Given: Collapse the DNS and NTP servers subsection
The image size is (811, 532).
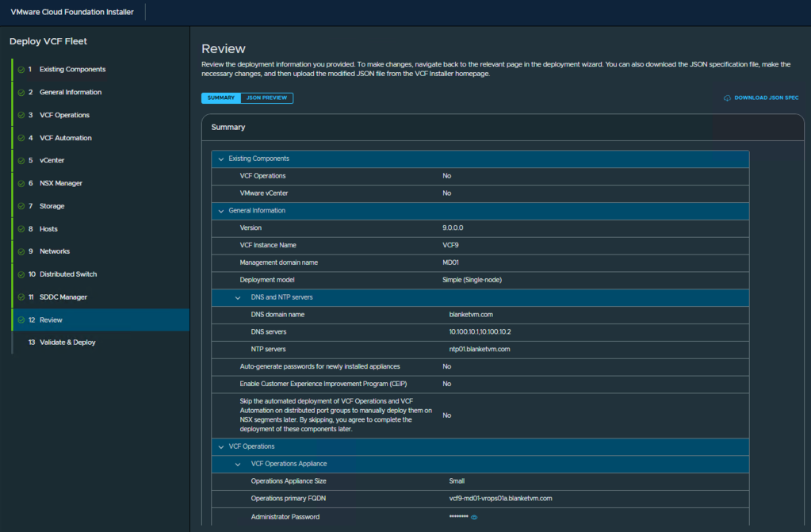Looking at the screenshot, I should coord(238,297).
